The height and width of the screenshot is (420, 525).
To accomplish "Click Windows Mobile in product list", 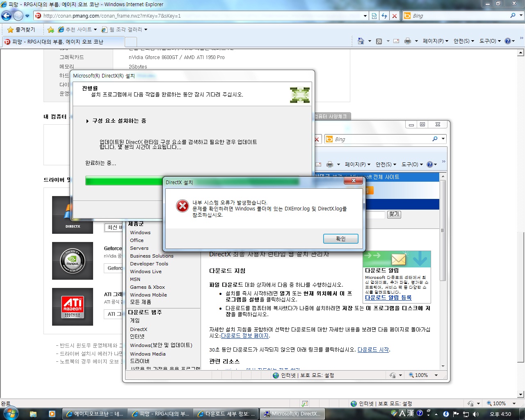I will (148, 295).
